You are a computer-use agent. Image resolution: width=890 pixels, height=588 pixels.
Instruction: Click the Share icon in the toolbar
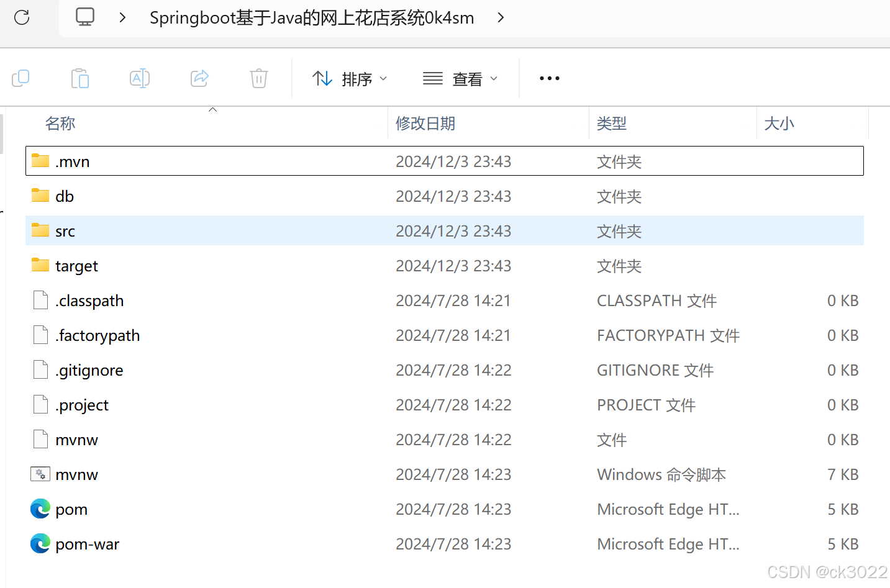tap(199, 78)
